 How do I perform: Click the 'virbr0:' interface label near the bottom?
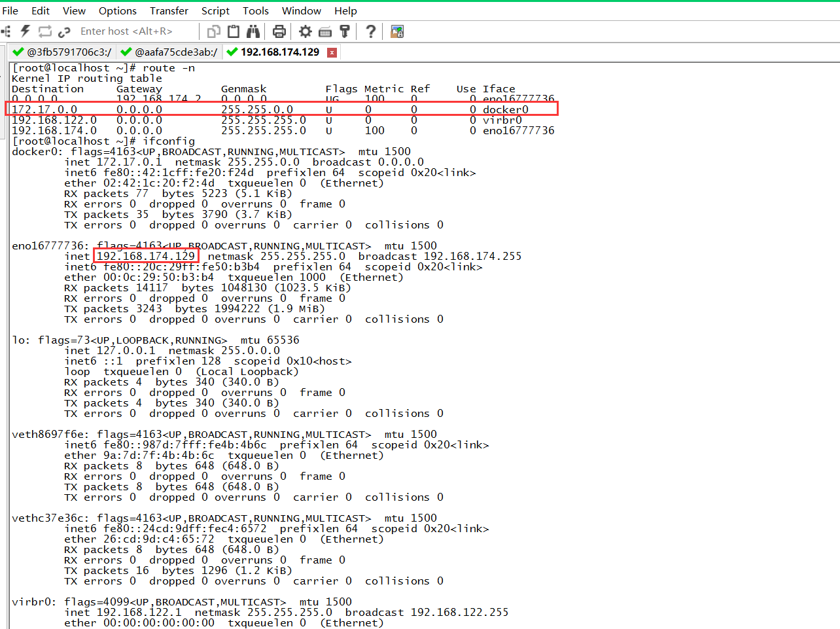35,602
